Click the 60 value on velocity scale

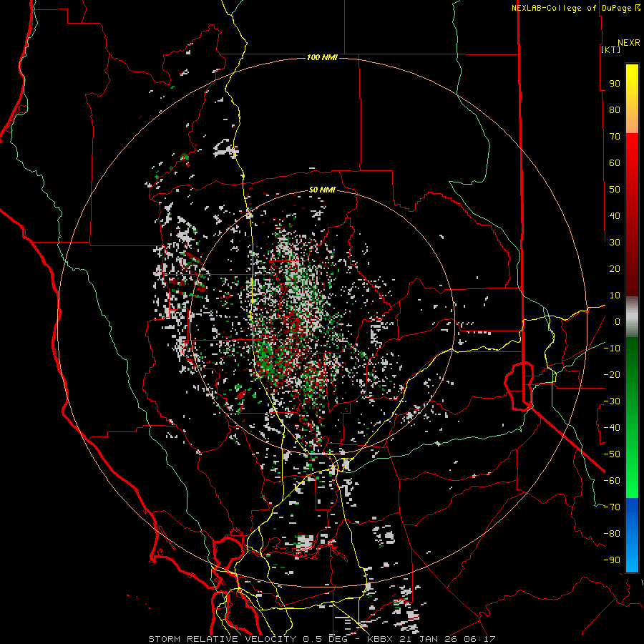[x=615, y=163]
